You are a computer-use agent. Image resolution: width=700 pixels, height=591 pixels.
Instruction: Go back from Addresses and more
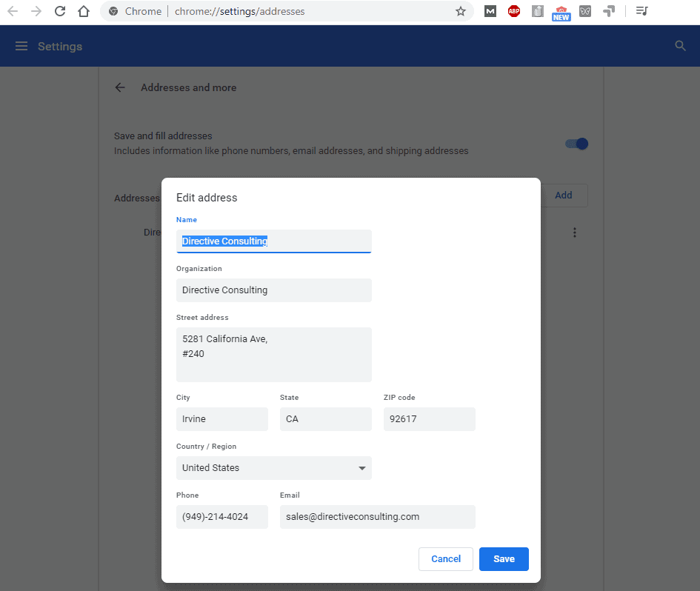click(x=120, y=87)
